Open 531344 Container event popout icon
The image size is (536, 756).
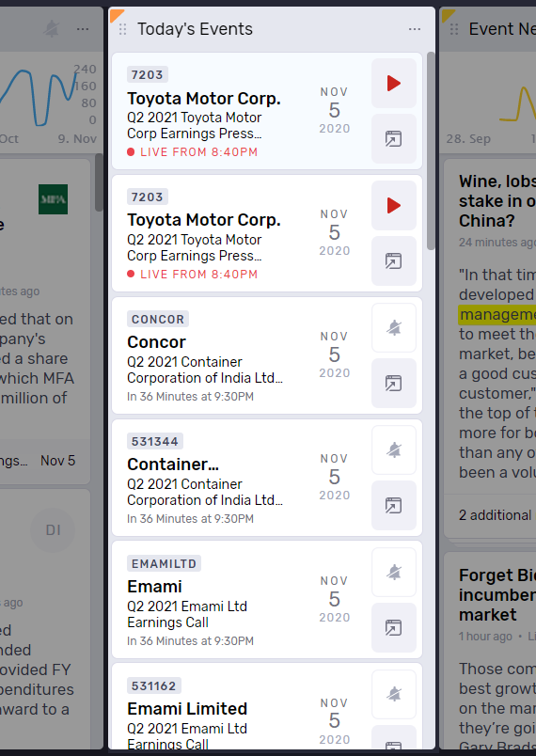point(394,505)
